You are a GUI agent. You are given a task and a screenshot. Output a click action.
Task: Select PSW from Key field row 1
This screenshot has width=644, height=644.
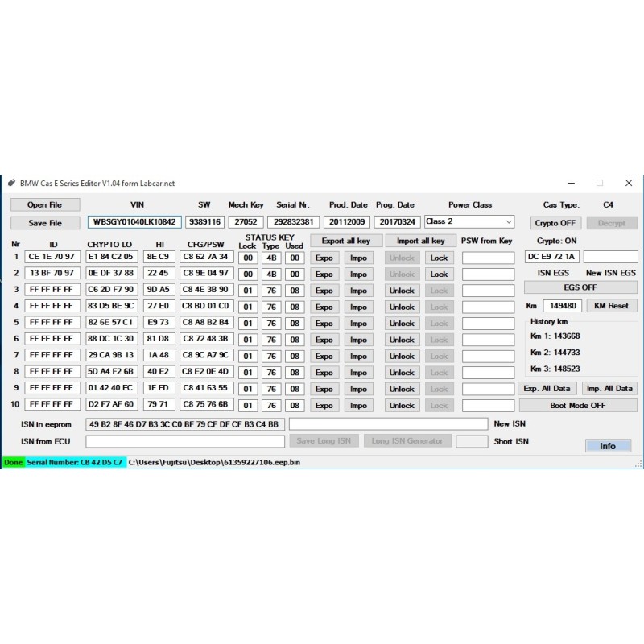point(489,258)
